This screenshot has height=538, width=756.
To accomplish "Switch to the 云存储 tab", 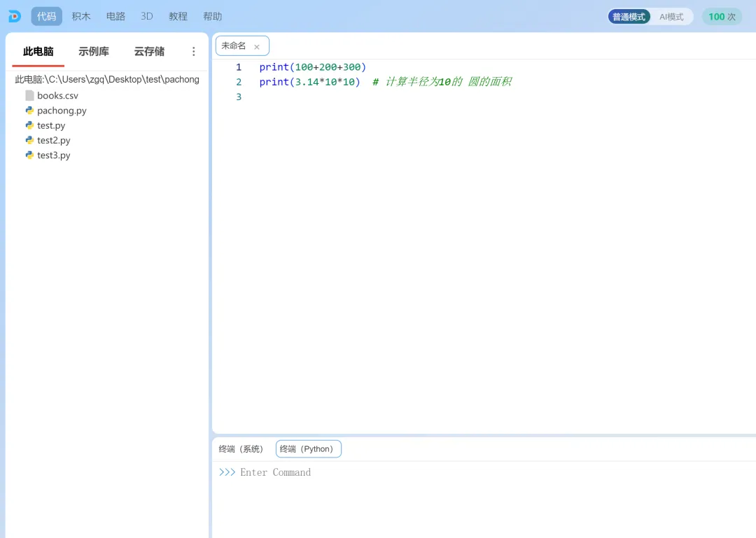I will pyautogui.click(x=149, y=52).
